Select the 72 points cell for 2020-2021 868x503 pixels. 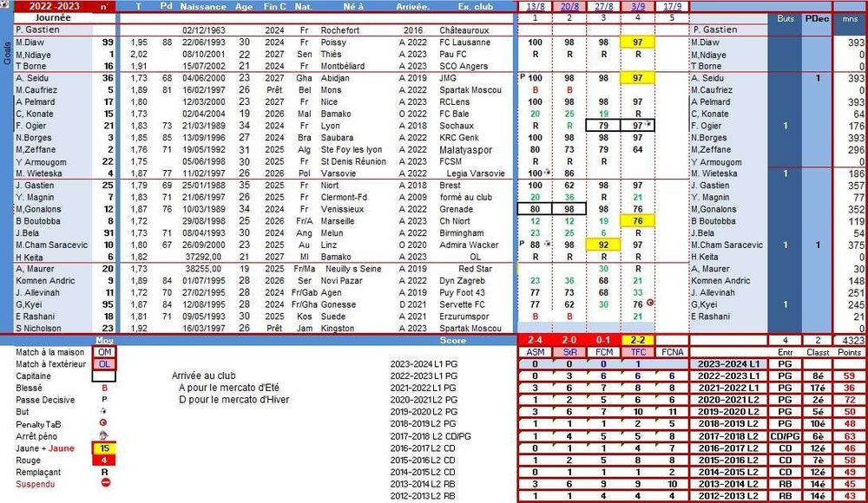click(849, 400)
